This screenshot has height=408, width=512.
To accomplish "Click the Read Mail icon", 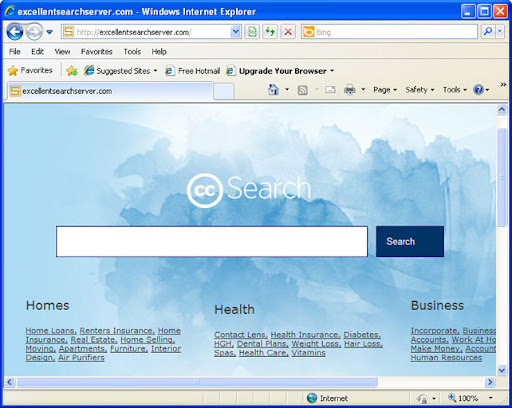I will click(x=330, y=90).
